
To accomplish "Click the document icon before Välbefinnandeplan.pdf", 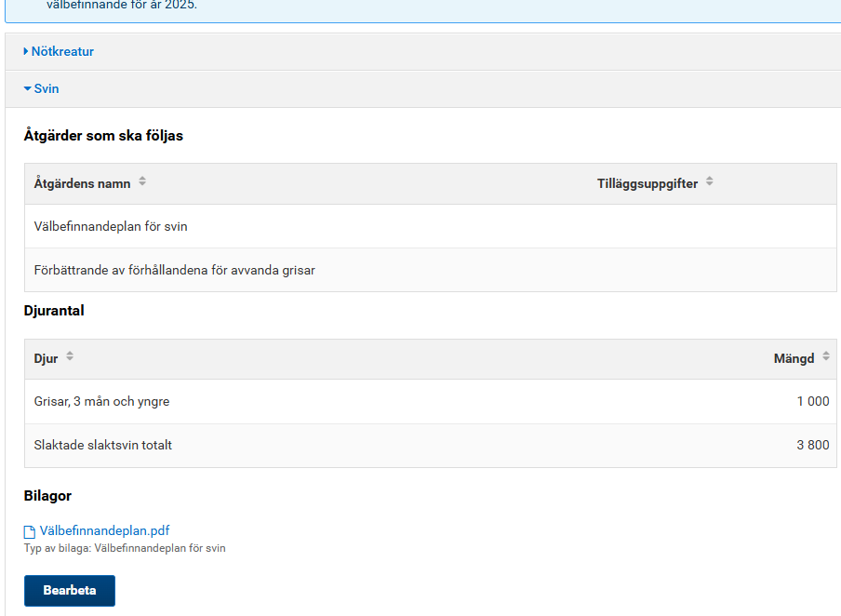I will [x=29, y=532].
